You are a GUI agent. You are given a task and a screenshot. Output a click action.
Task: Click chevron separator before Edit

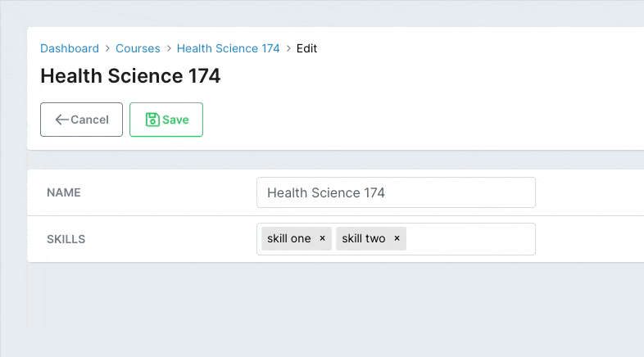(x=288, y=48)
